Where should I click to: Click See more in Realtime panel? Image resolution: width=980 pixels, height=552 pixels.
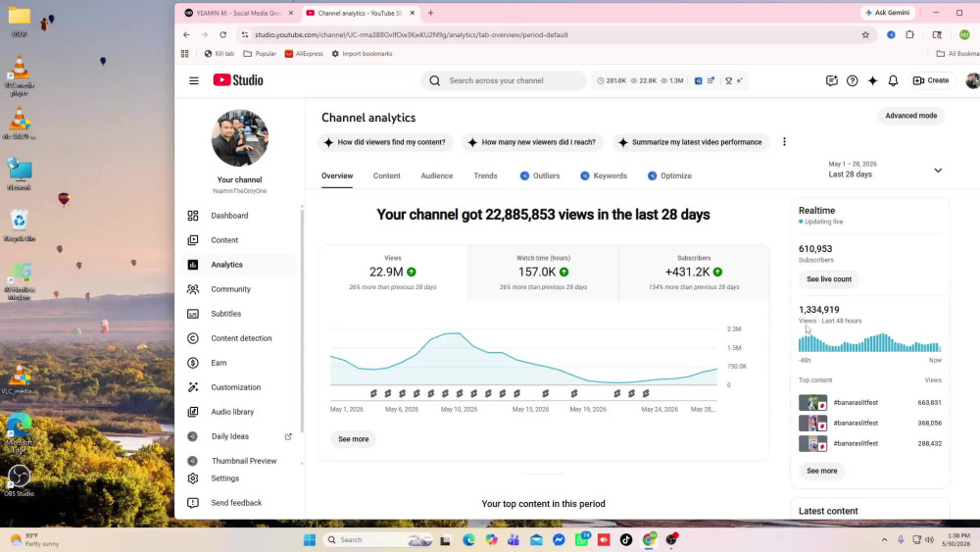pyautogui.click(x=821, y=471)
